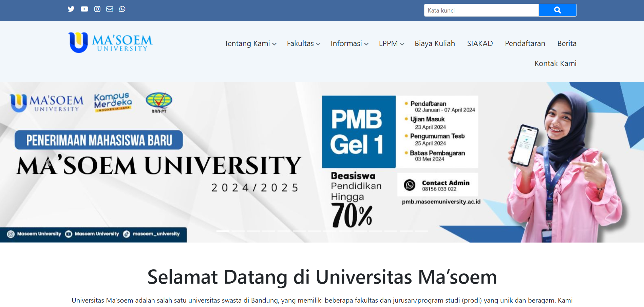The height and width of the screenshot is (307, 644).
Task: Open the Twitter social link
Action: 71,9
